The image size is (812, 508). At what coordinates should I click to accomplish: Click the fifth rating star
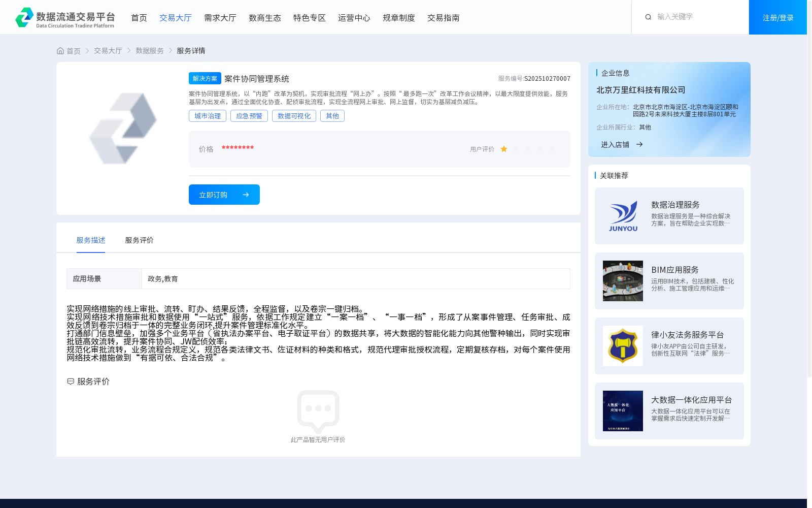tap(553, 149)
